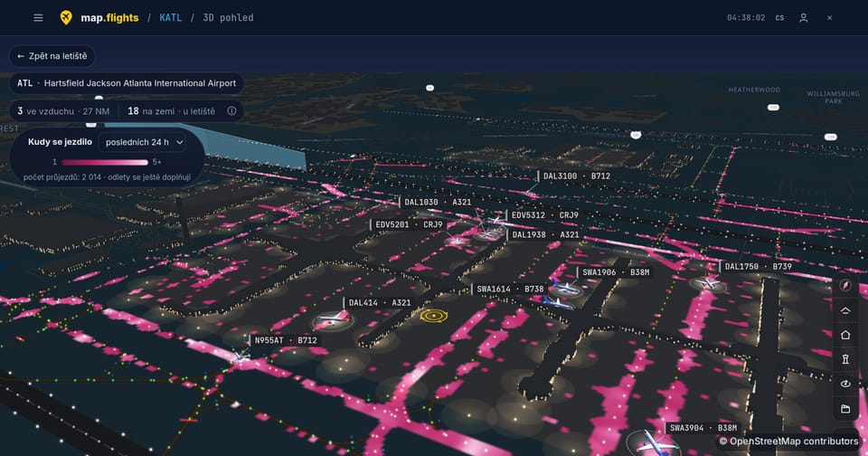Select flight DAL414 A321 label
Image resolution: width=868 pixels, height=456 pixels.
(379, 302)
